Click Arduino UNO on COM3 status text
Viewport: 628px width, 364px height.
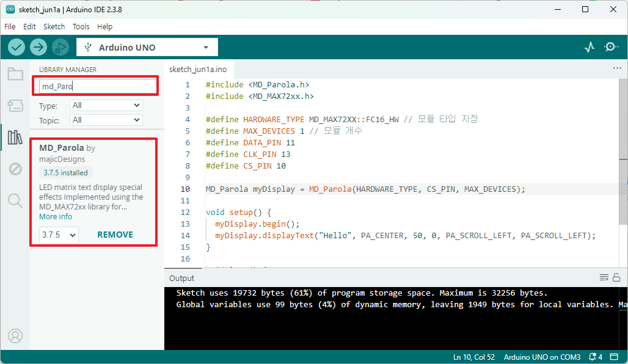[x=542, y=357]
